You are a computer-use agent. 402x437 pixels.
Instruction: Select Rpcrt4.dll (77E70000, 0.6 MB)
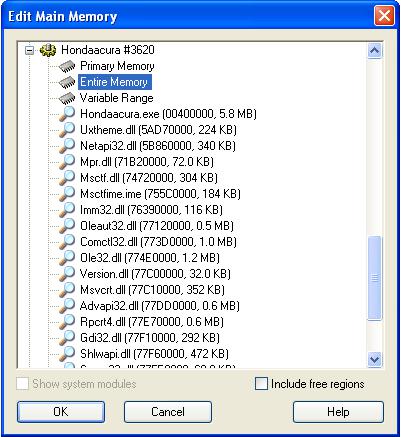coord(152,322)
